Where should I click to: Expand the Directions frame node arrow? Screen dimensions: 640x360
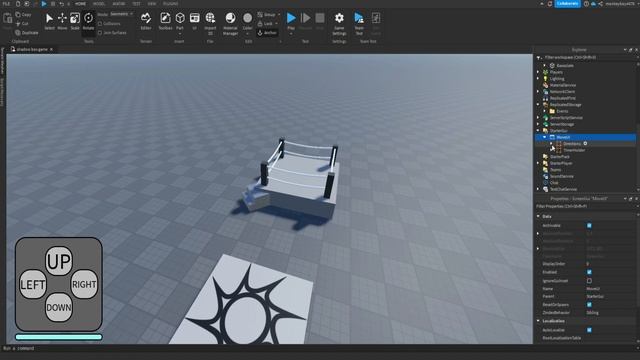pyautogui.click(x=551, y=144)
